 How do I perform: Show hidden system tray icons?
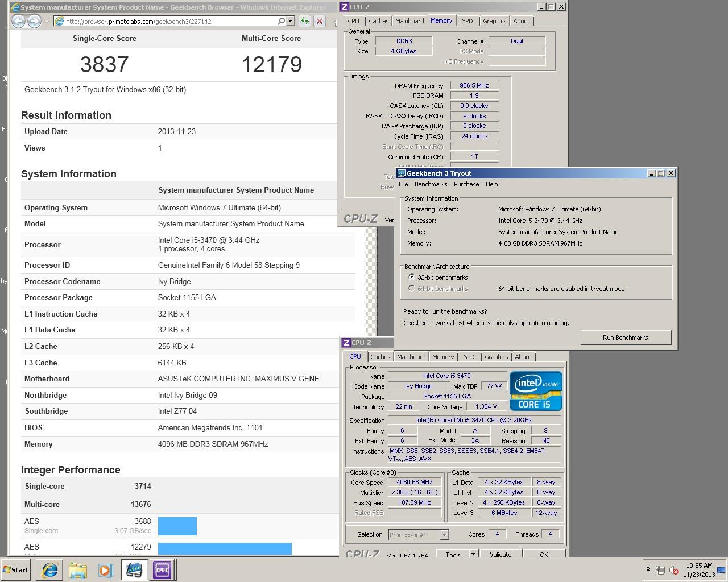[x=648, y=569]
